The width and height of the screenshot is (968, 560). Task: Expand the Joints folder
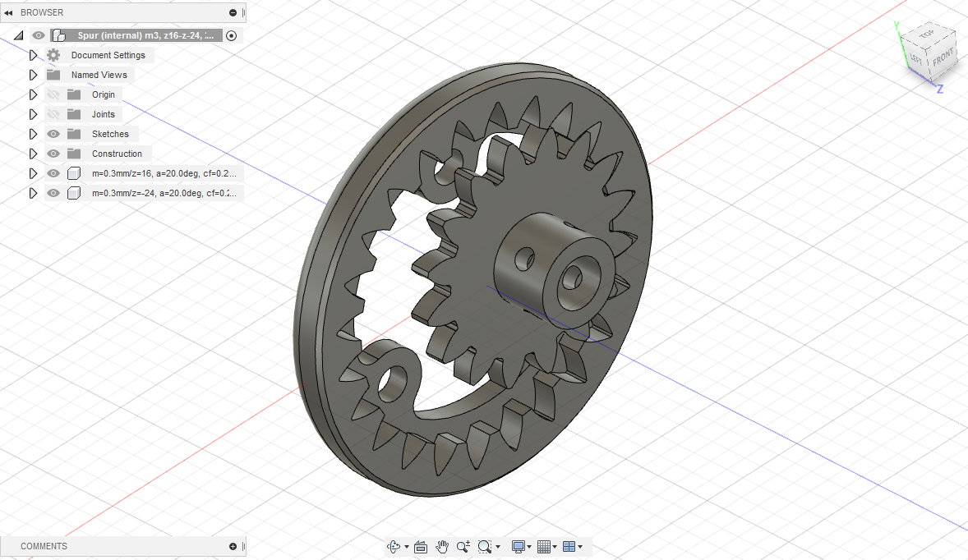click(x=34, y=114)
